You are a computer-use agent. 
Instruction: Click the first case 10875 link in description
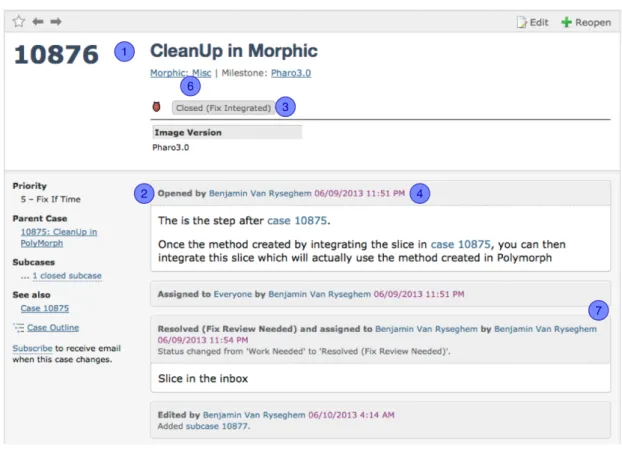(x=297, y=221)
